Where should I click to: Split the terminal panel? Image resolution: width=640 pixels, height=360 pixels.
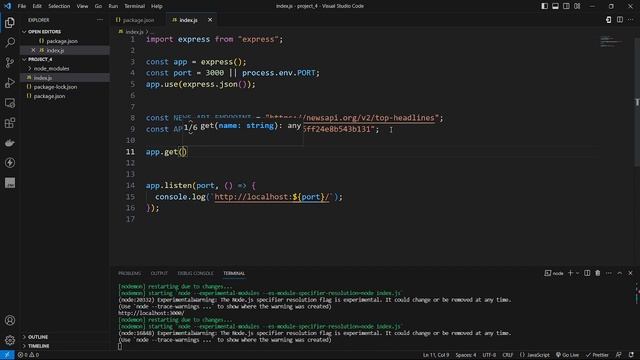[x=587, y=273]
